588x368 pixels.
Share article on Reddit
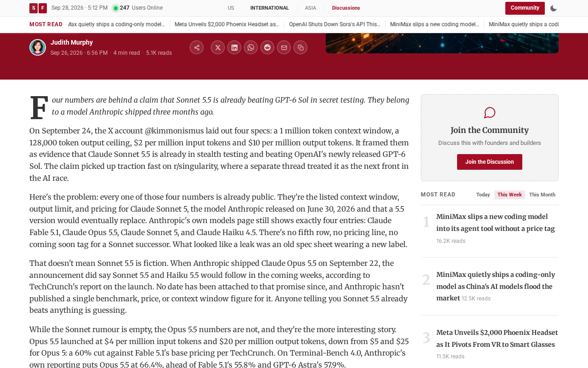point(267,47)
